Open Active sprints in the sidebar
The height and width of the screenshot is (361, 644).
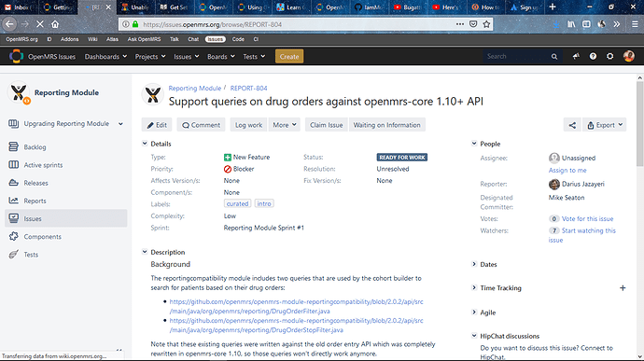[x=43, y=165]
